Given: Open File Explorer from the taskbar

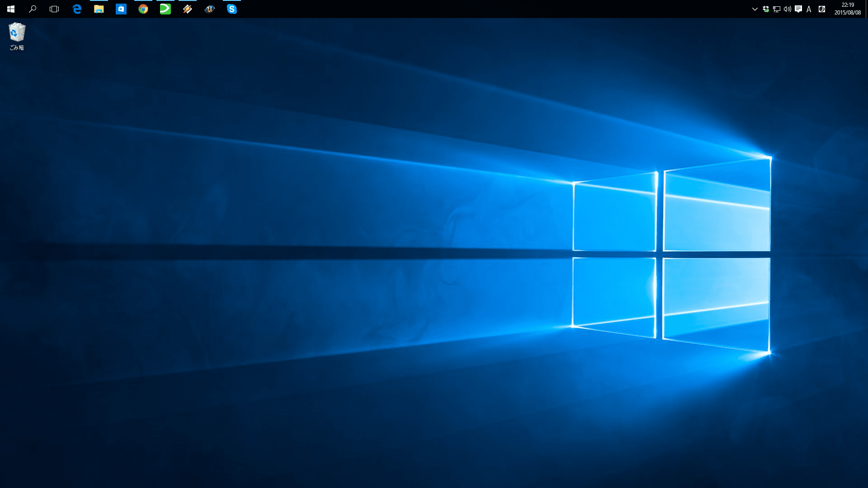Looking at the screenshot, I should click(99, 9).
